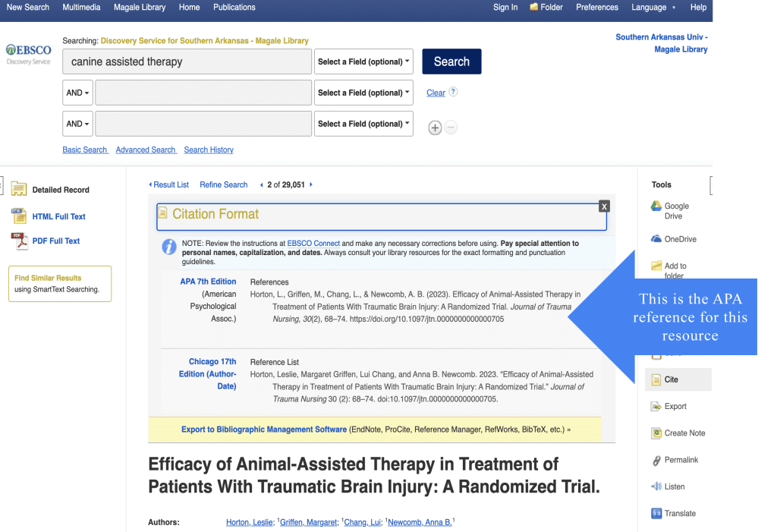
Task: Click Refine Search link
Action: tap(224, 184)
